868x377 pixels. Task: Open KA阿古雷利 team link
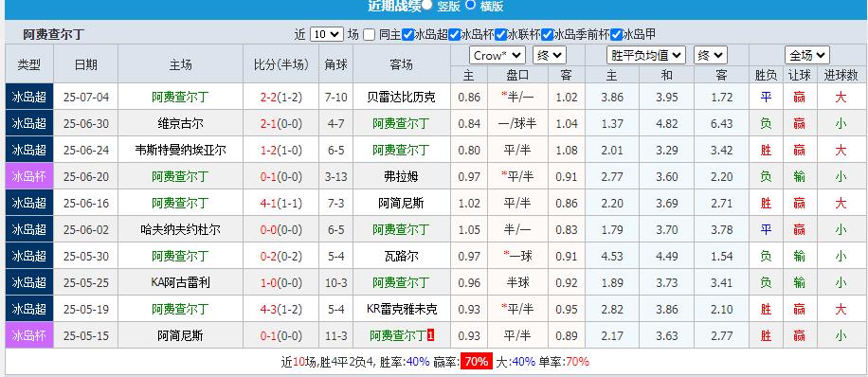pos(180,282)
